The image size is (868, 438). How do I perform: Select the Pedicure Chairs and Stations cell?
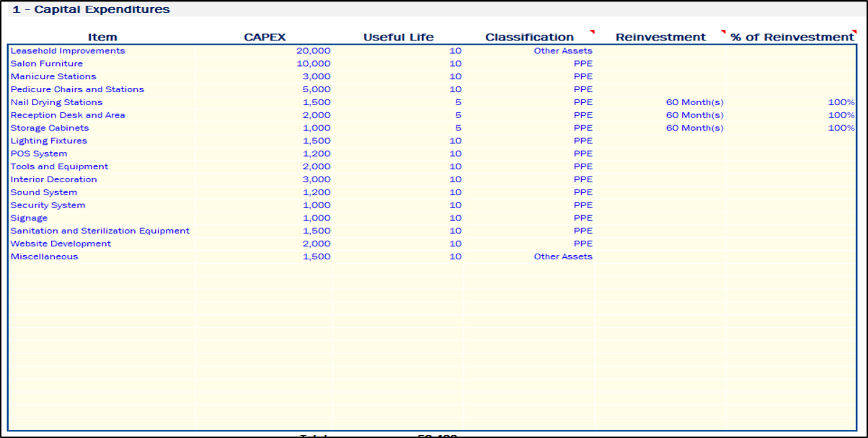(77, 90)
